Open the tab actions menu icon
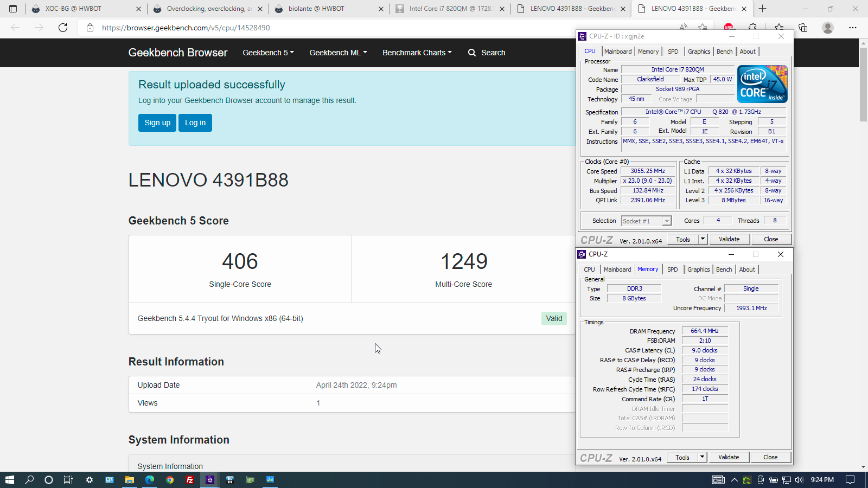The width and height of the screenshot is (868, 488). pos(13,9)
